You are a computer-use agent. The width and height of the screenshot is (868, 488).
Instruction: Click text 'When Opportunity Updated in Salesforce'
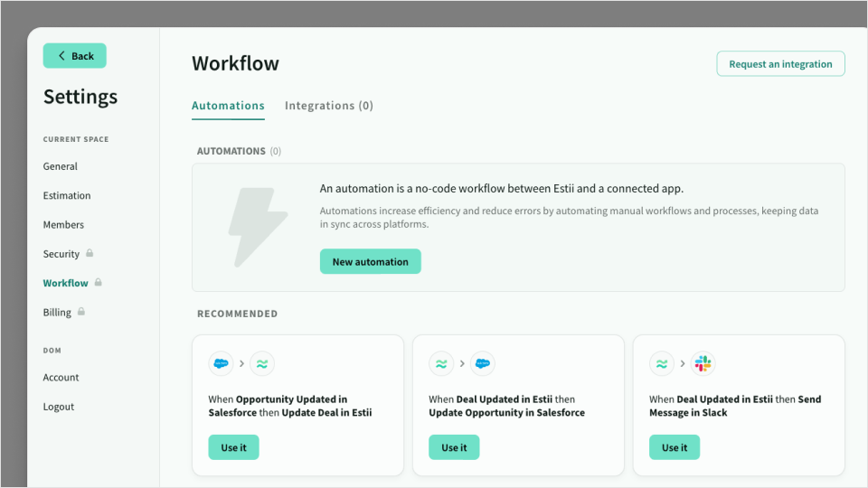(x=278, y=406)
